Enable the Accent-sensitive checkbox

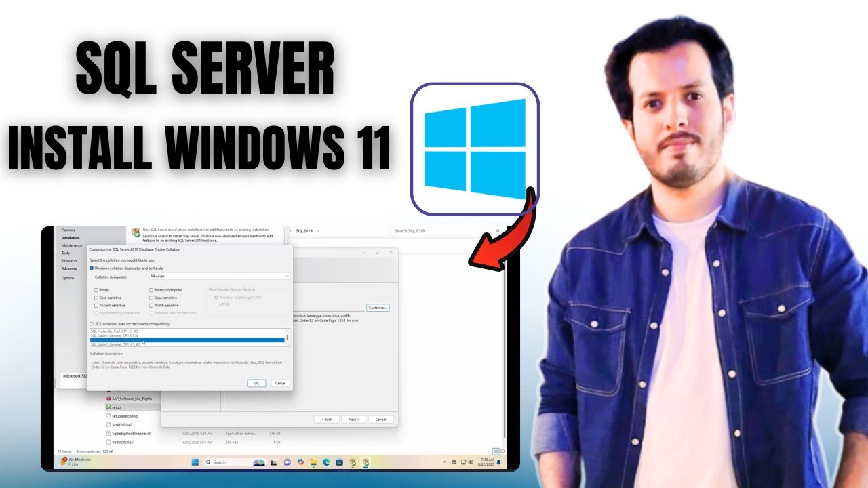click(96, 305)
